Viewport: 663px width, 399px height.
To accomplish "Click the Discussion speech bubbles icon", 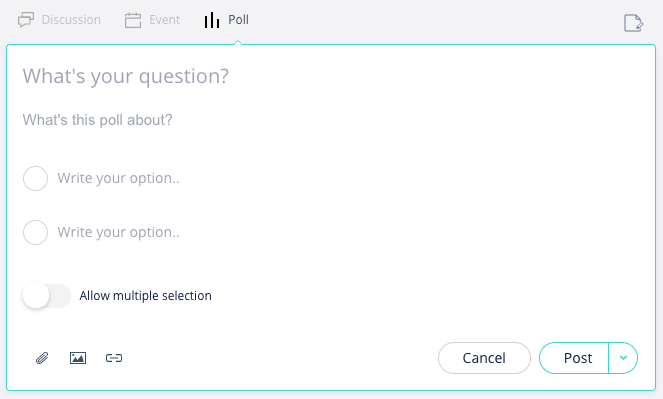I will (26, 20).
